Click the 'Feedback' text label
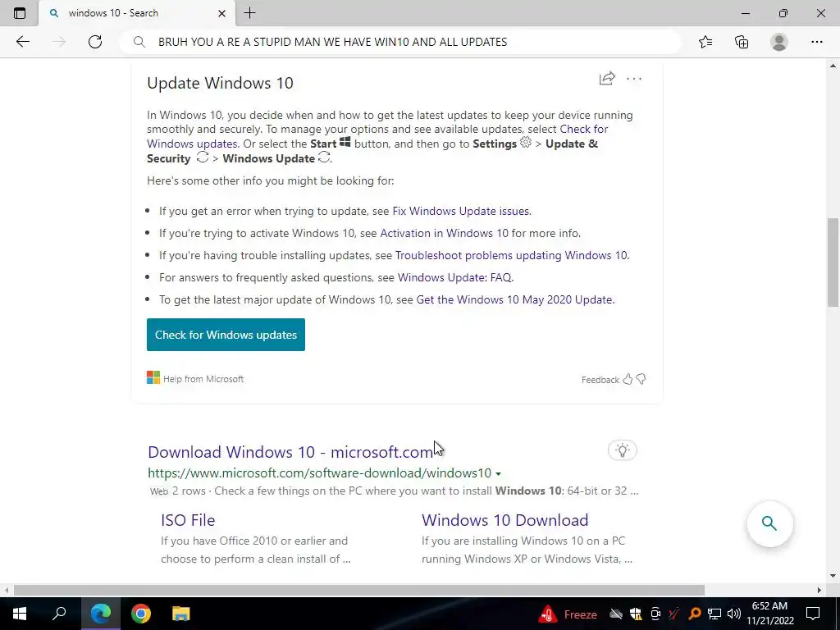This screenshot has height=630, width=840. (600, 380)
